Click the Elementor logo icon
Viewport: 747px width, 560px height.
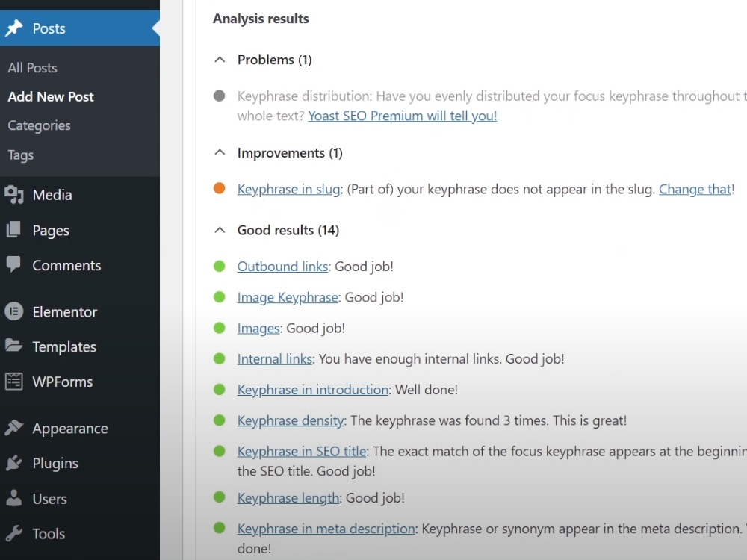coord(13,312)
